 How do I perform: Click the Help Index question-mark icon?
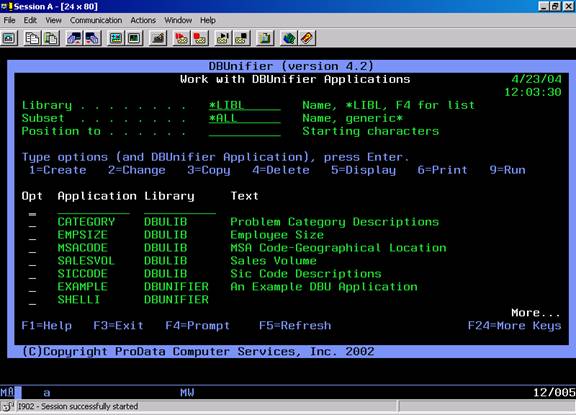(307, 38)
